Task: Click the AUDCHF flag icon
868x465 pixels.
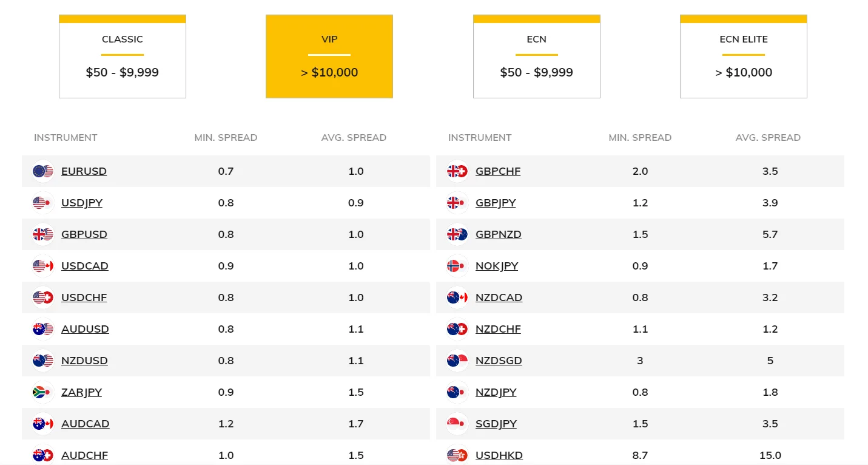Action: pyautogui.click(x=42, y=455)
